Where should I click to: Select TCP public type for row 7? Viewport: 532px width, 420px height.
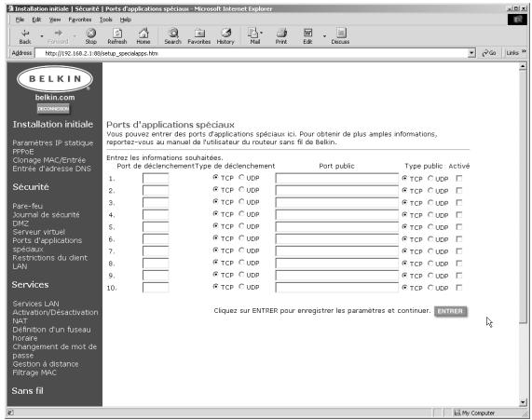(x=404, y=251)
